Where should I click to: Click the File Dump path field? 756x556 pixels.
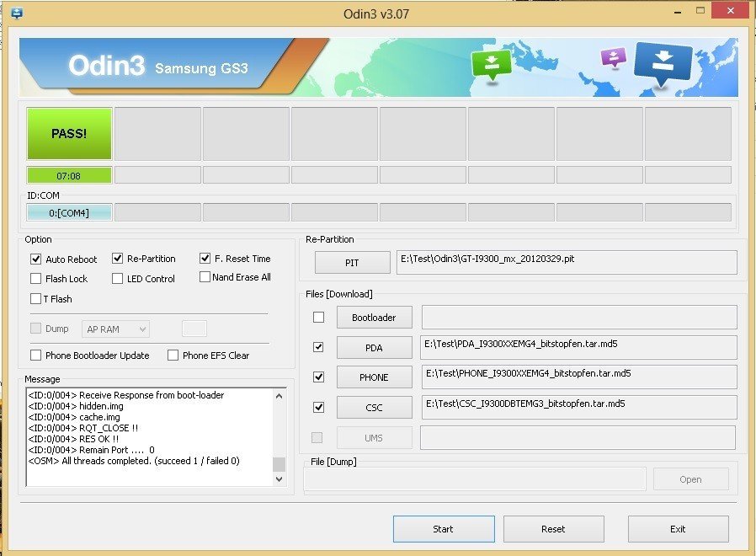pos(475,479)
